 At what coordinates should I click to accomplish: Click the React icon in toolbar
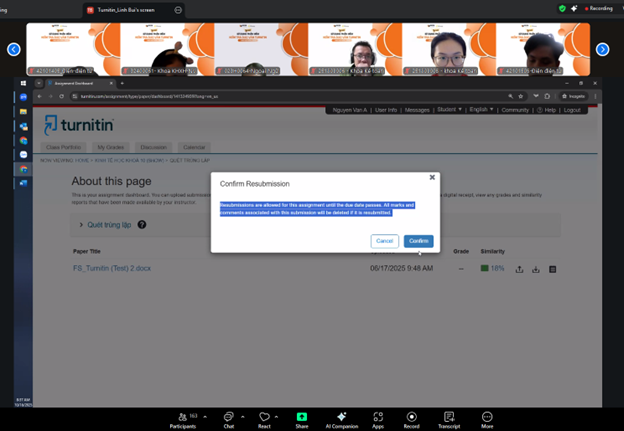265,415
